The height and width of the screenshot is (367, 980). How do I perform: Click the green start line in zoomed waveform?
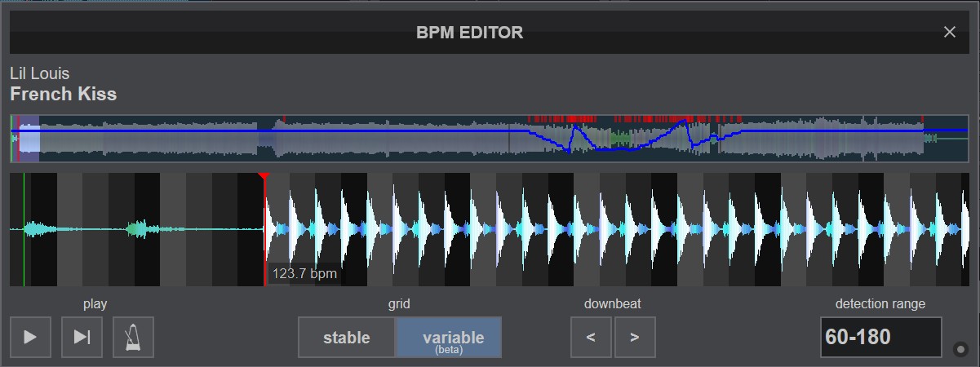24,229
